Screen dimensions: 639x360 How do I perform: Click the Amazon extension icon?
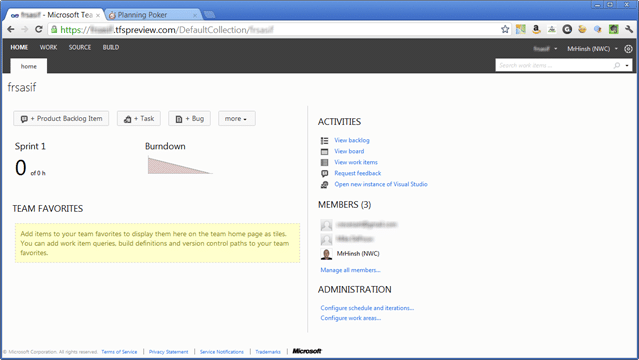coord(536,29)
